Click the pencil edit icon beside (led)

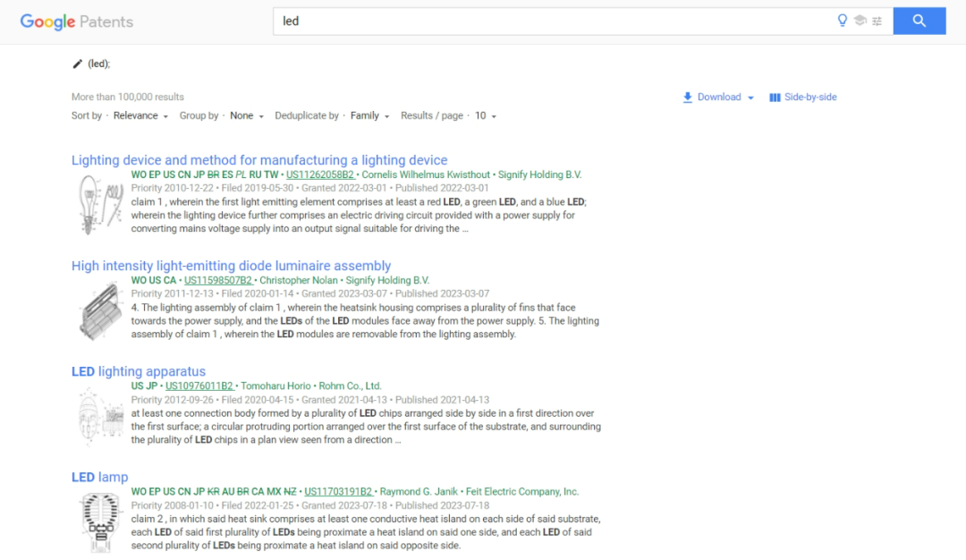pyautogui.click(x=77, y=63)
